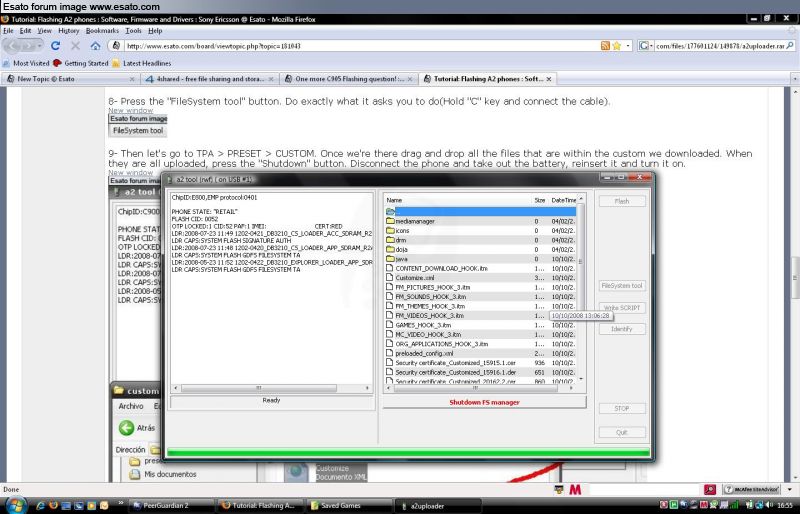The height and width of the screenshot is (514, 800).
Task: Switch to One more C905 Flashing question tab
Action: tap(347, 79)
